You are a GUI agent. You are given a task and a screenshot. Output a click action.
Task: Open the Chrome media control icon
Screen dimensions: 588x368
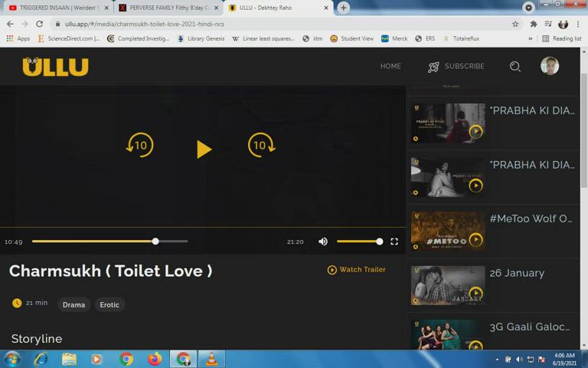click(548, 24)
